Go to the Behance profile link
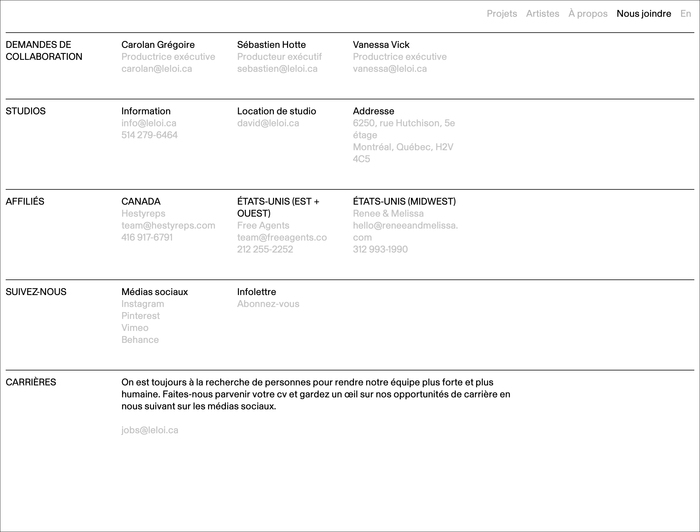 click(x=140, y=340)
